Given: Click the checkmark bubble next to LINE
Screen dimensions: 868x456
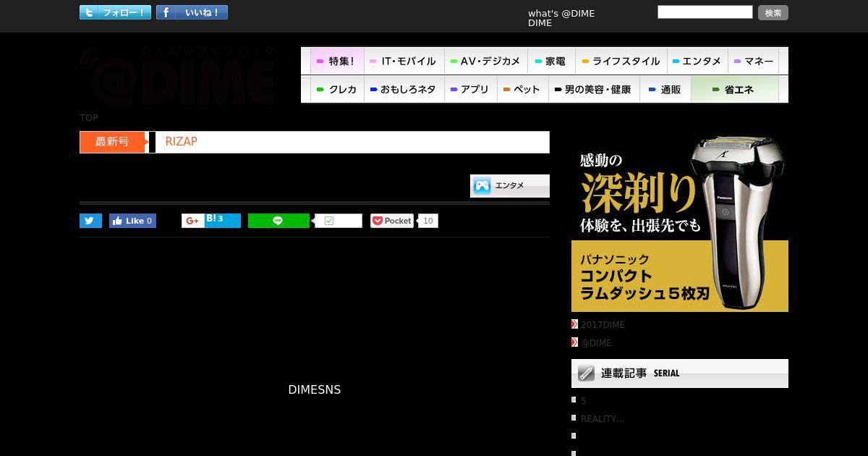Looking at the screenshot, I should [x=338, y=221].
